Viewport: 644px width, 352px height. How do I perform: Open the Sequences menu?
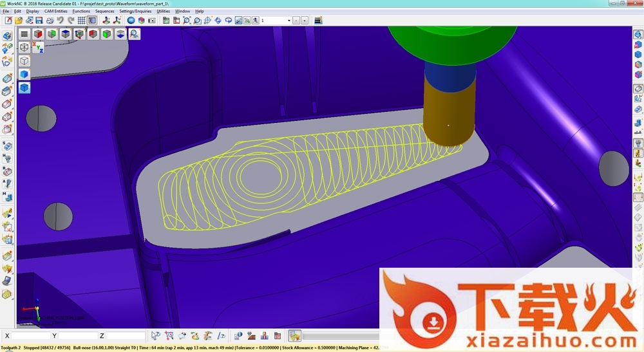pos(105,11)
